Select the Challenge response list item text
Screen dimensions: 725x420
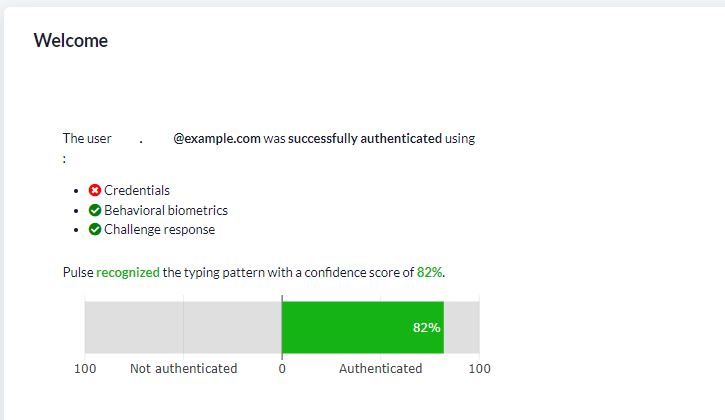[x=160, y=229]
